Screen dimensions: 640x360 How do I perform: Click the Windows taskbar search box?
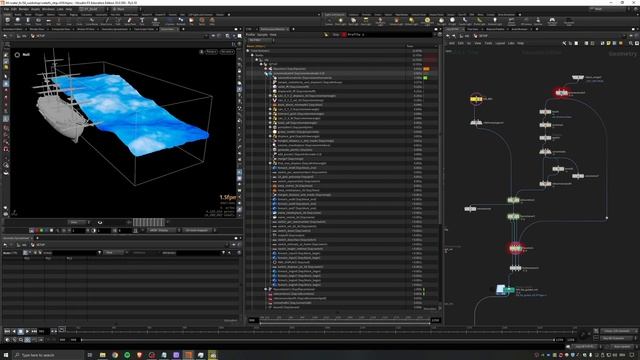click(48, 355)
